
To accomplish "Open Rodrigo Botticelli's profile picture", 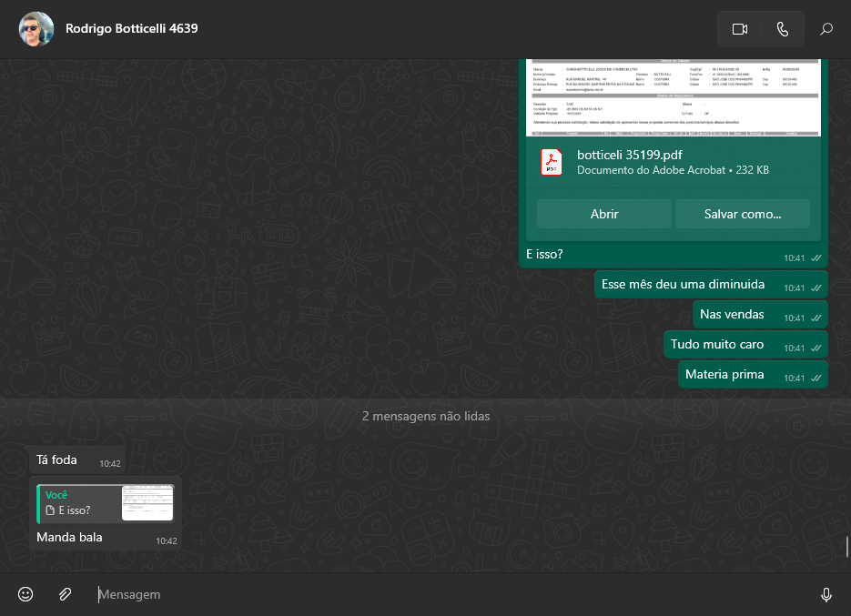I will coord(35,29).
